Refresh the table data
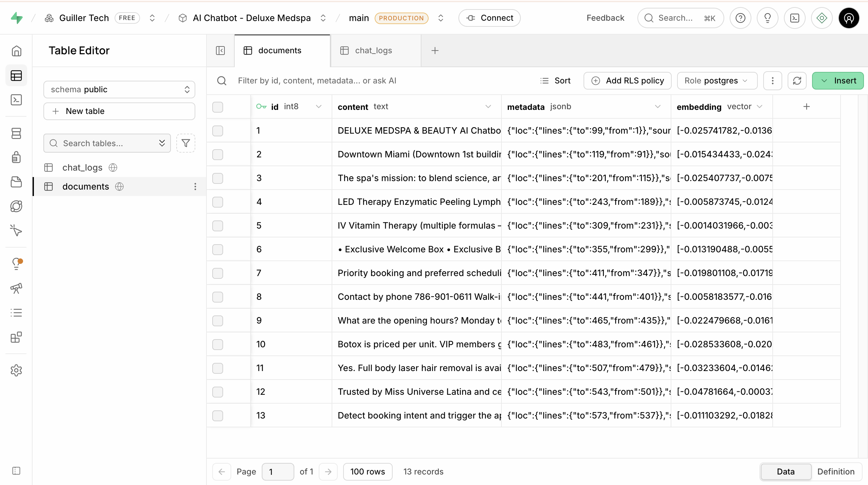 [x=797, y=81]
